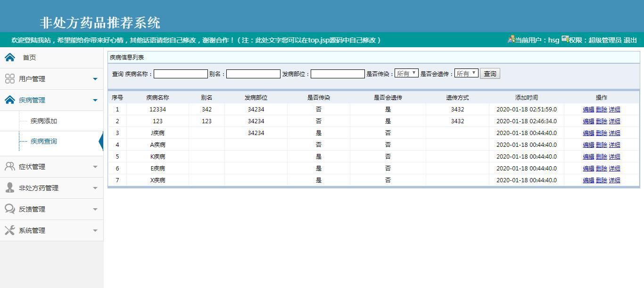Expand the 非处方药管理 arrow
This screenshot has height=288, width=644.
point(95,188)
